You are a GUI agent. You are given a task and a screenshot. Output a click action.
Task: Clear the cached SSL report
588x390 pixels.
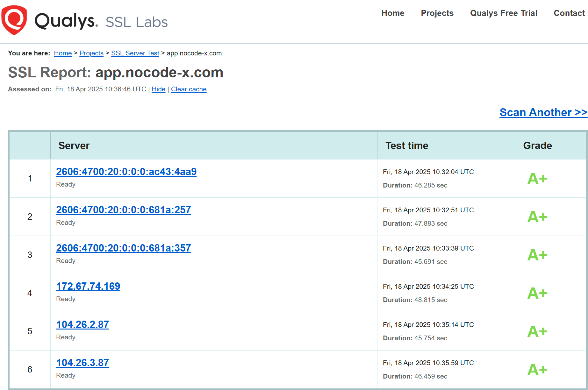click(189, 89)
